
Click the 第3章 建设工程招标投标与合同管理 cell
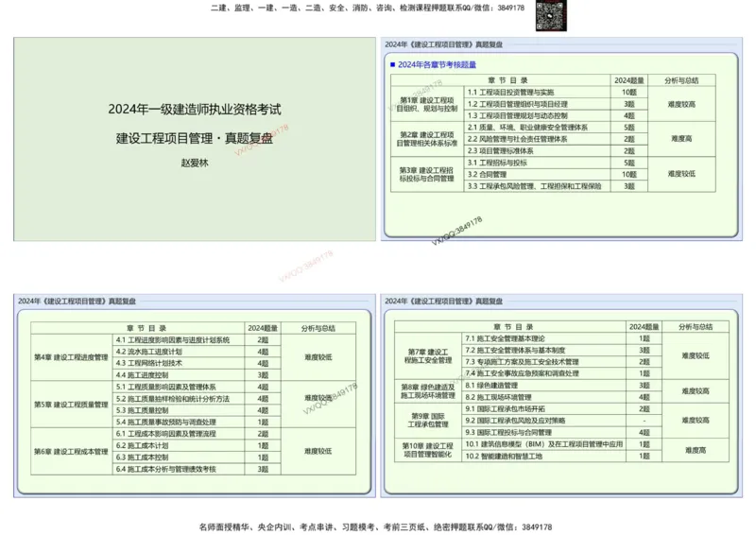(x=427, y=174)
